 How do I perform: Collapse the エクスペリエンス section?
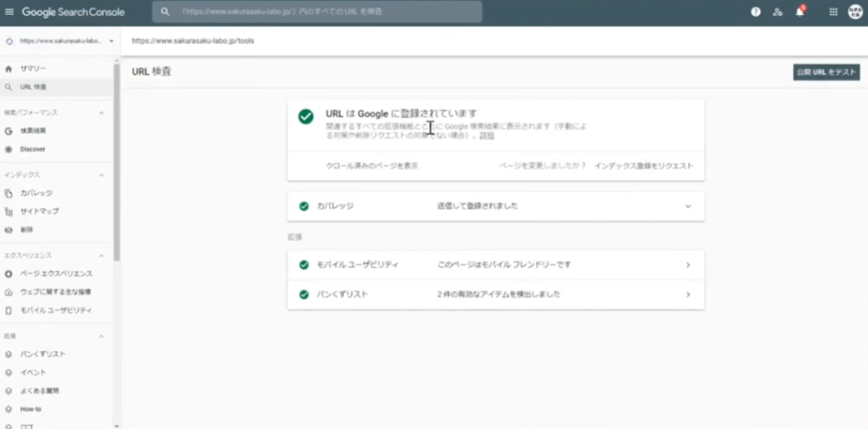[102, 256]
